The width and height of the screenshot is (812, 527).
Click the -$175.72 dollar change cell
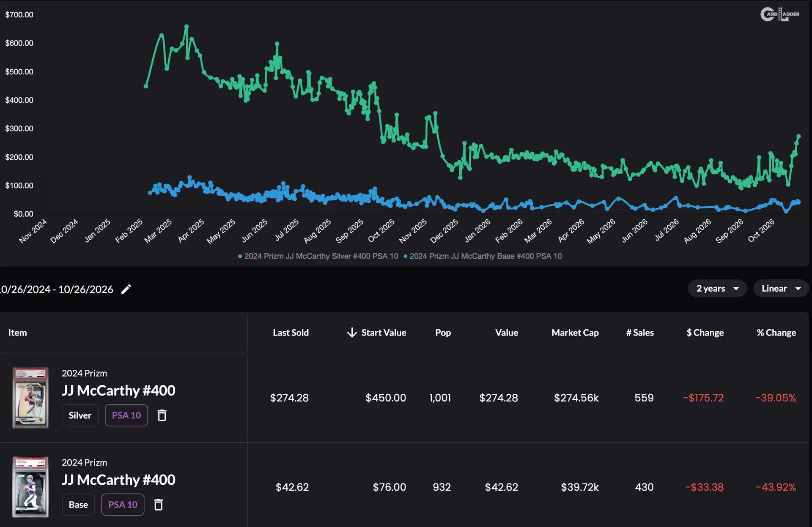[x=703, y=398]
